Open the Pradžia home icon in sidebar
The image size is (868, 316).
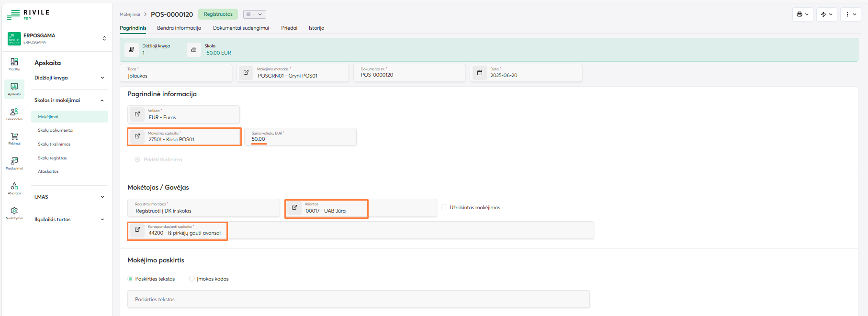[x=14, y=64]
